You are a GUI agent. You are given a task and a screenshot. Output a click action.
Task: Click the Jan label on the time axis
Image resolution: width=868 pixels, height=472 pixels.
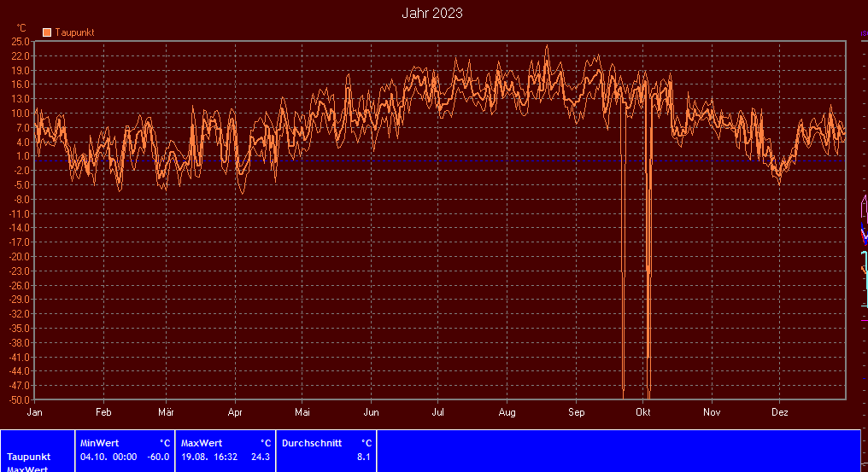[35, 411]
